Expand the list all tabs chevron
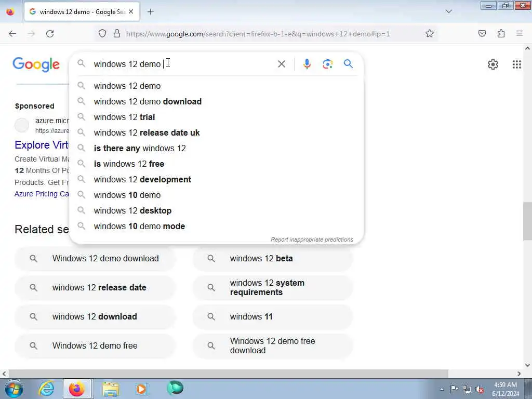The width and height of the screenshot is (532, 399). (x=448, y=11)
